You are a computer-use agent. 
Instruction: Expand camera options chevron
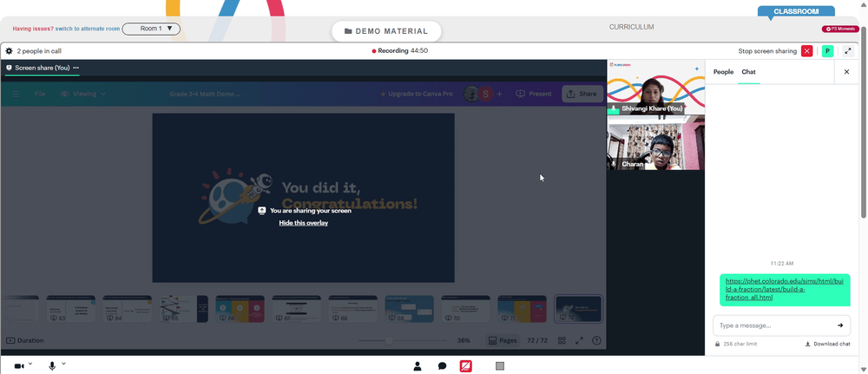point(30,364)
